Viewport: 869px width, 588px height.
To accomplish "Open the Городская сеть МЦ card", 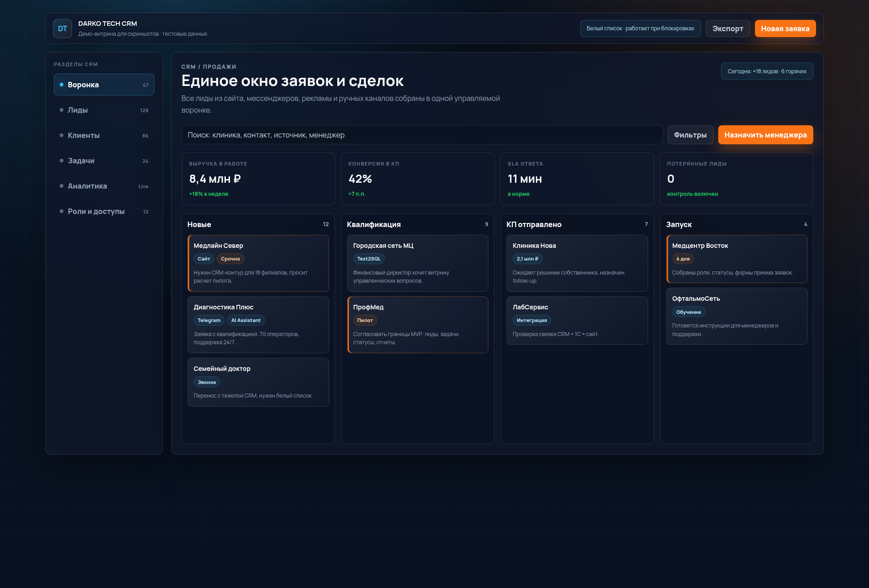I will (x=417, y=263).
